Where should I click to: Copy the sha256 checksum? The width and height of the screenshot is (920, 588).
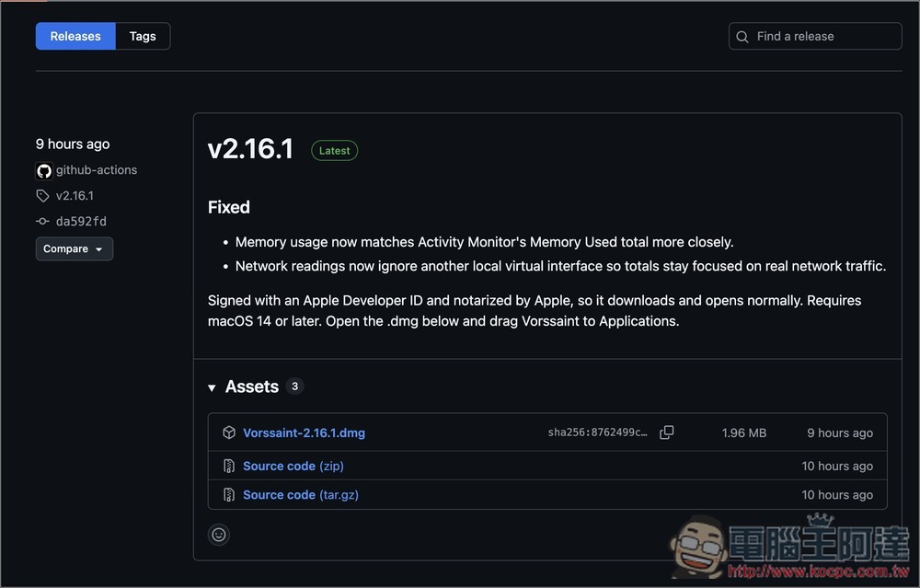(666, 432)
